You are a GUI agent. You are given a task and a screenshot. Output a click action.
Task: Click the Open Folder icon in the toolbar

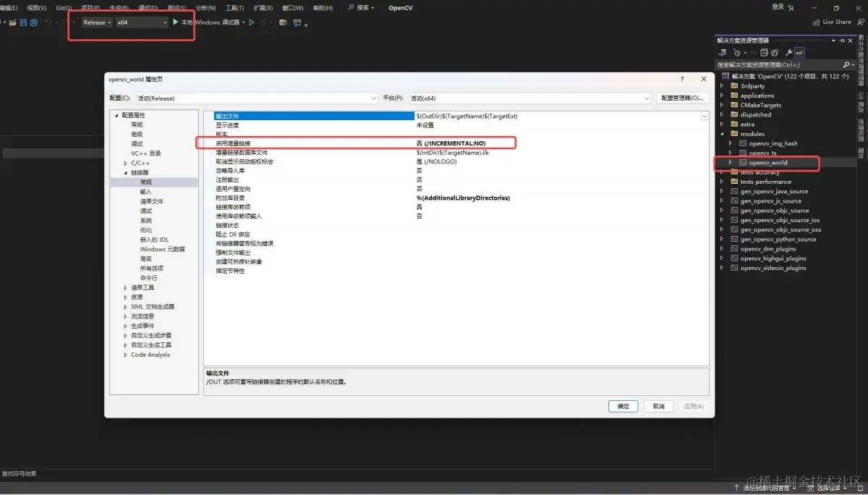(x=14, y=22)
